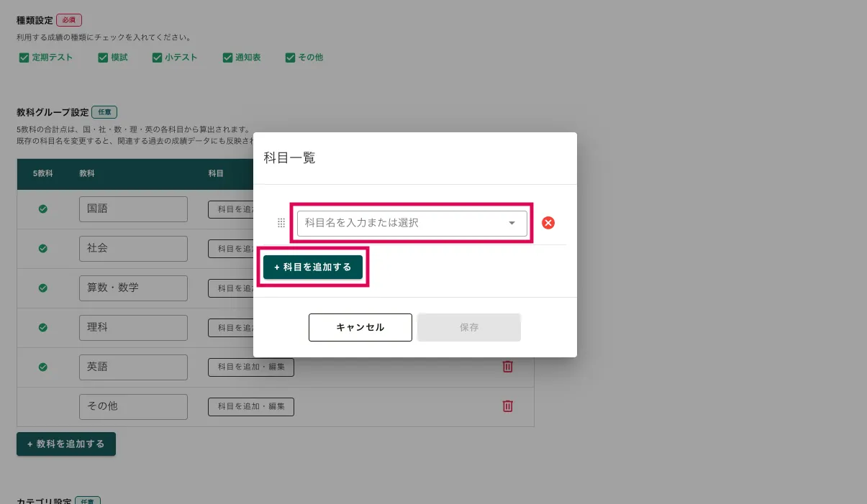This screenshot has width=867, height=504.
Task: Focus the 科目名を入力または選択 combo box
Action: tap(403, 223)
